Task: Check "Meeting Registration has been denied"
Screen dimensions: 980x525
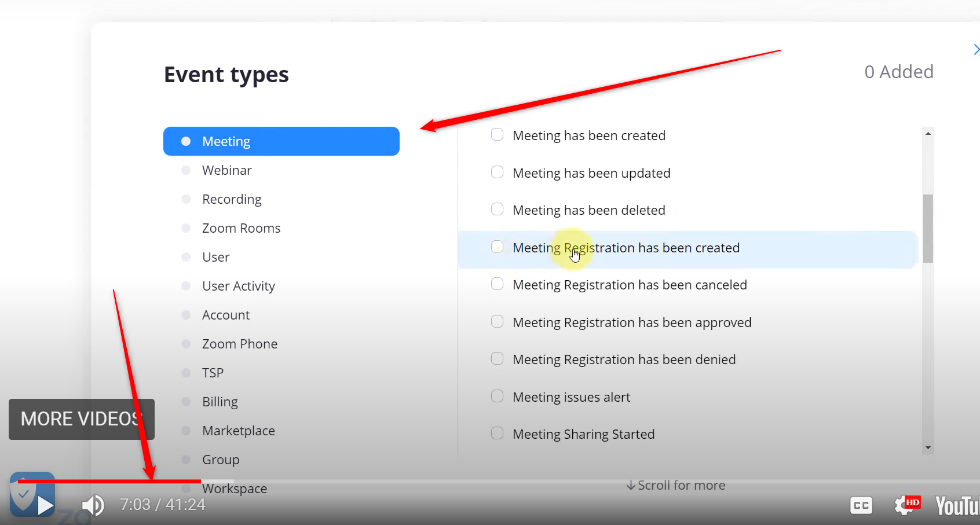Action: (x=497, y=359)
